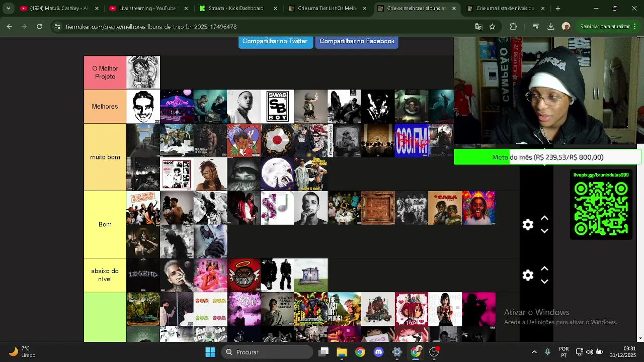Close the Live streaming - YouTube tab
The height and width of the screenshot is (362, 644).
tap(186, 9)
